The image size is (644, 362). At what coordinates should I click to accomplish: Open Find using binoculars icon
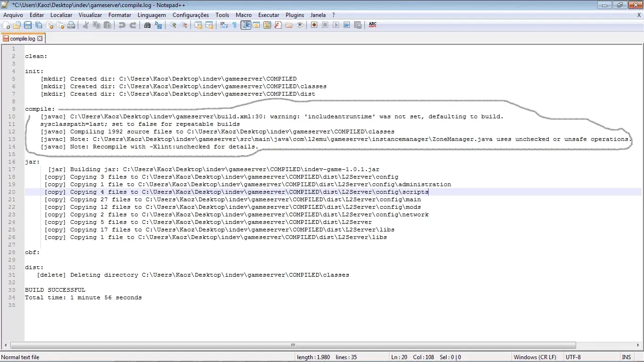click(x=148, y=25)
